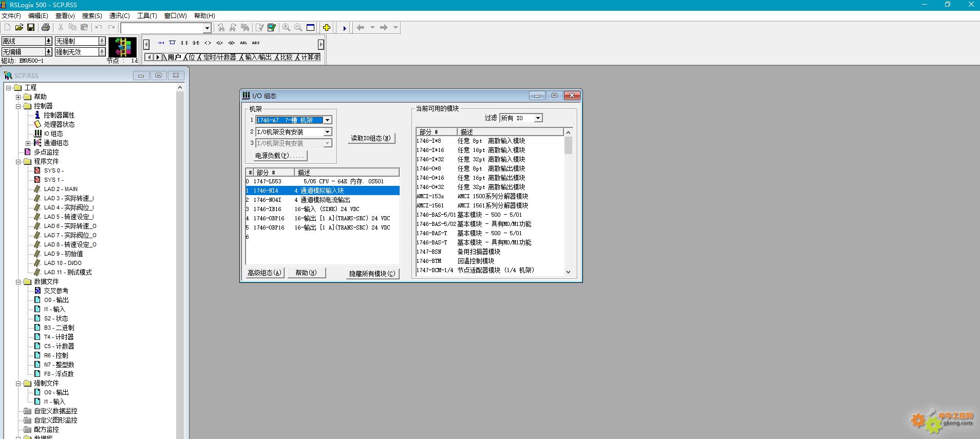
Task: Click the blue play arrow icon
Action: 344,28
